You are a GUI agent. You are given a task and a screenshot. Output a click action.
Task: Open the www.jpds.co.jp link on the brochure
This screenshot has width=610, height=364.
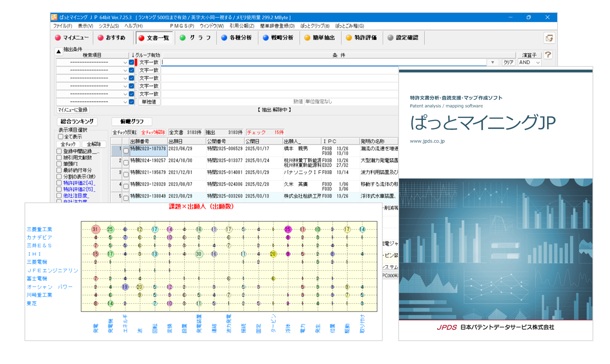427,141
